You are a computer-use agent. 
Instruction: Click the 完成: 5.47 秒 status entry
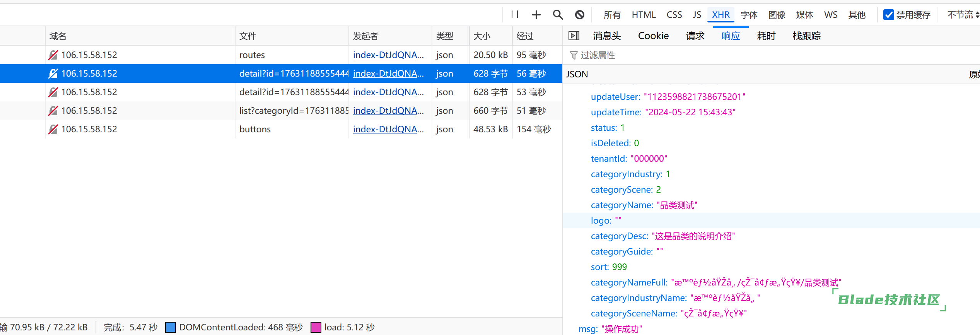point(130,327)
